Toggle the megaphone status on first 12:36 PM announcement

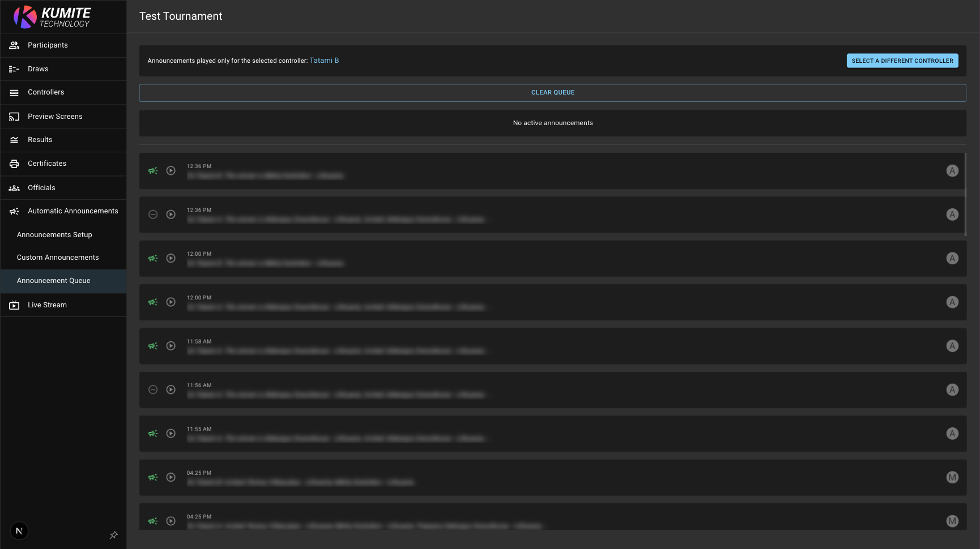153,171
